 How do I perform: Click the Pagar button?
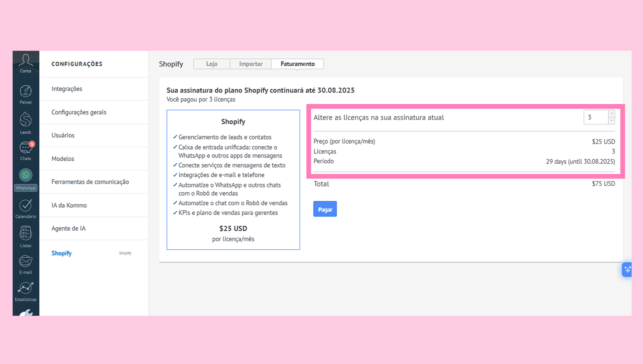click(x=325, y=209)
